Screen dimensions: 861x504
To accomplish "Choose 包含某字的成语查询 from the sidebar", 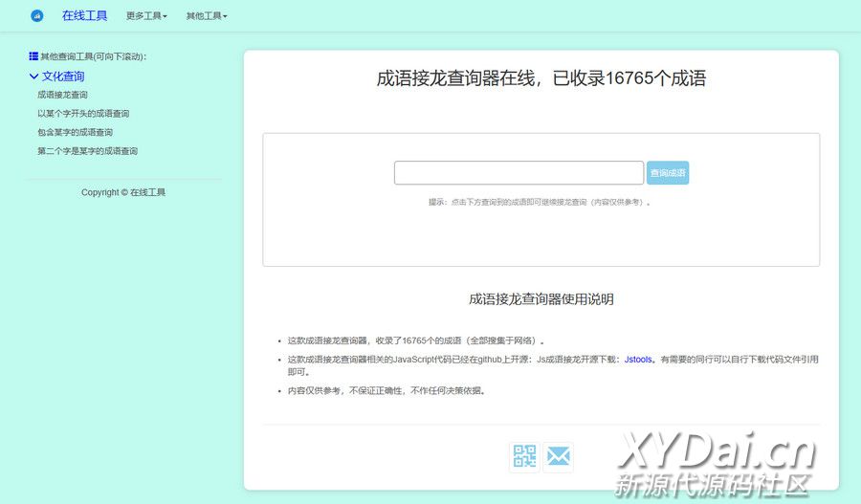I will coord(75,132).
